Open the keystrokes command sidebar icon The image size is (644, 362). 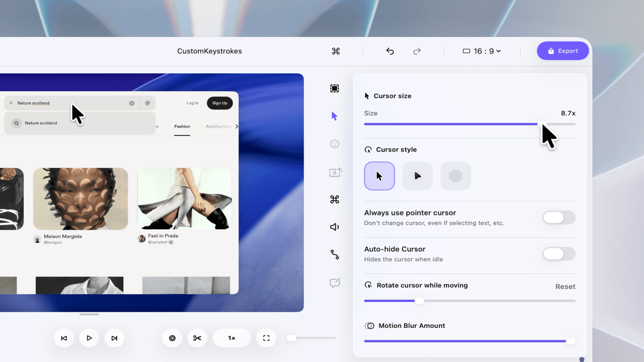point(335,200)
